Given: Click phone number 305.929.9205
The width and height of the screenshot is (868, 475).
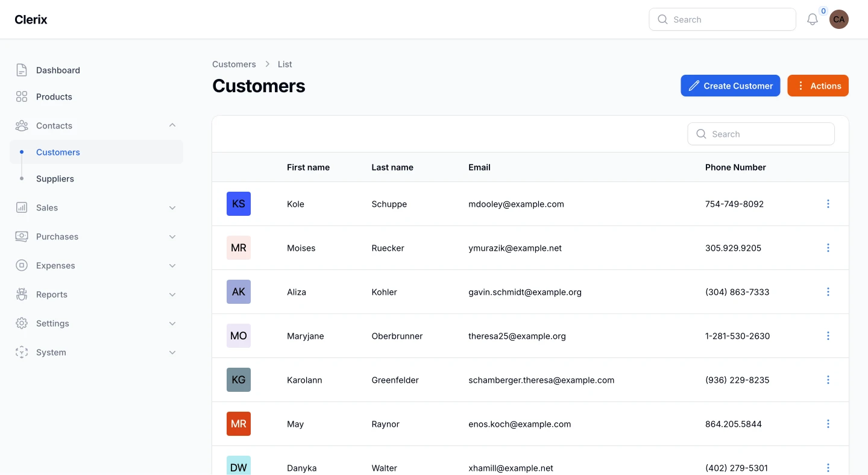Looking at the screenshot, I should point(733,248).
